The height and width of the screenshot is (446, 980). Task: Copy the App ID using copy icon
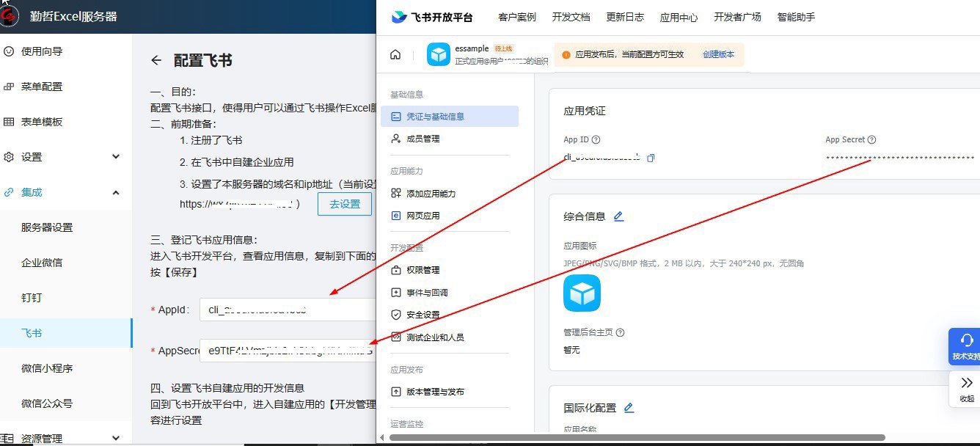coord(651,158)
